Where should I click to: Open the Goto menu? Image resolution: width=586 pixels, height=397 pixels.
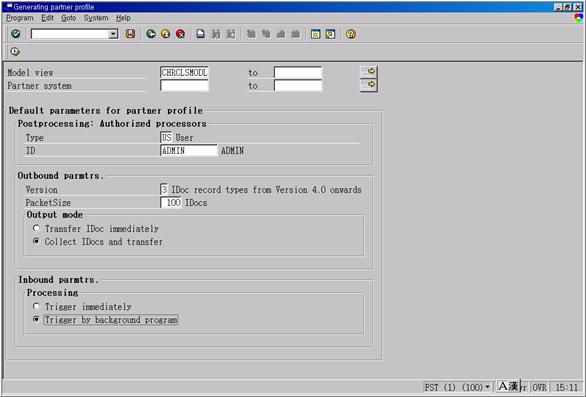(x=69, y=18)
